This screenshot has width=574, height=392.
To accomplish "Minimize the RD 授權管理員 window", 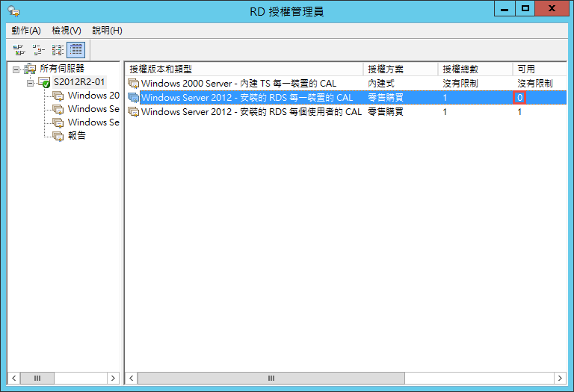I will (504, 9).
